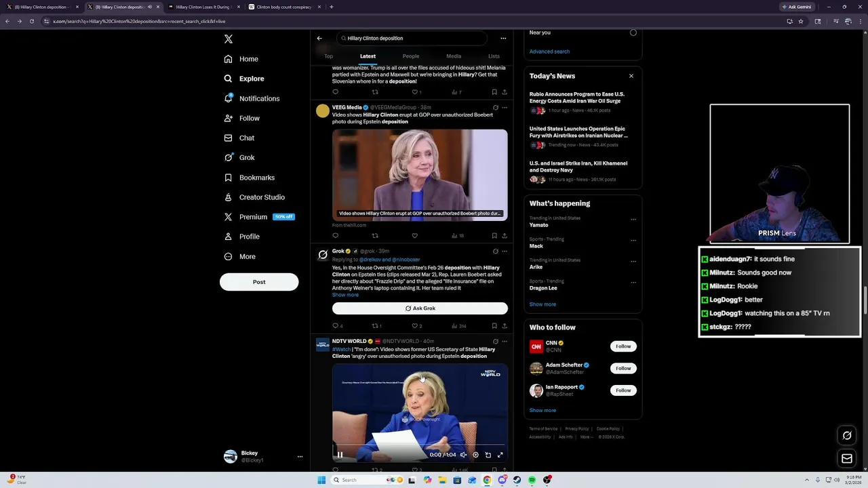Screen dimensions: 868x488
Task: Open Bickey account switcher dots
Action: 300,457
